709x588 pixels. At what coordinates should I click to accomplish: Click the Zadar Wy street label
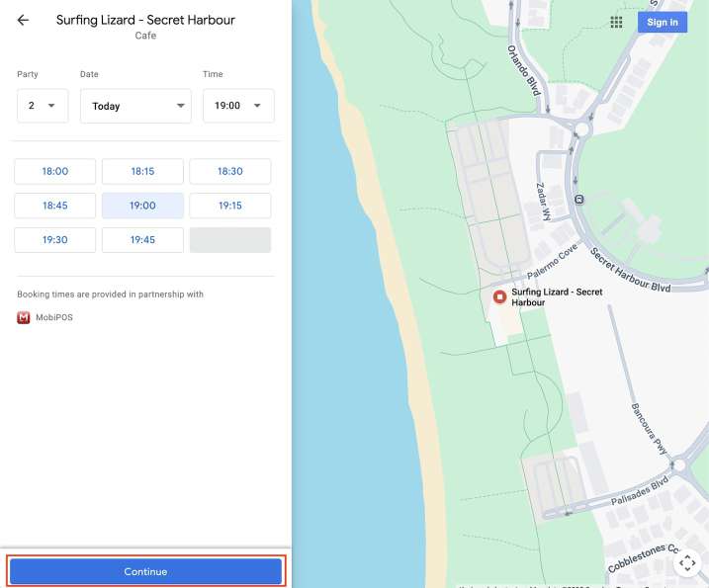(x=543, y=202)
